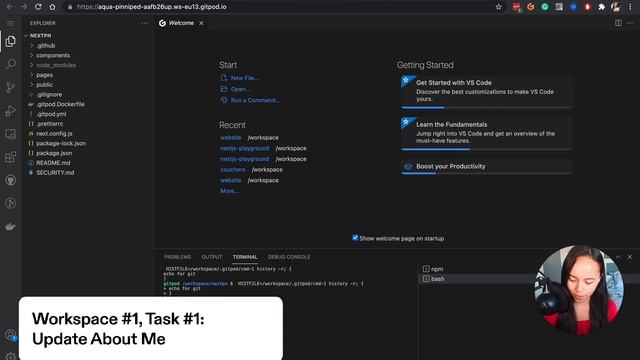Open the Manage gear icon
The height and width of the screenshot is (360, 640).
(x=11, y=356)
